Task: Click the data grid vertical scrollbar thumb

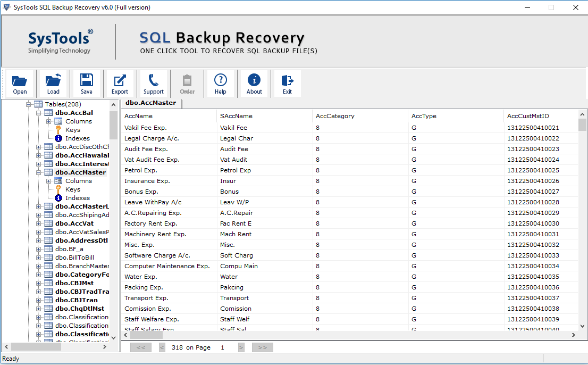Action: click(x=582, y=125)
